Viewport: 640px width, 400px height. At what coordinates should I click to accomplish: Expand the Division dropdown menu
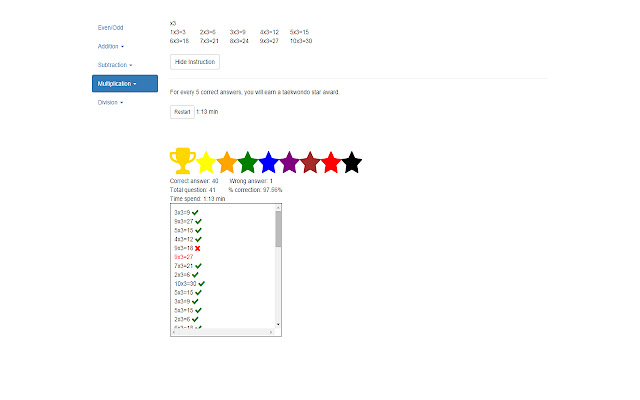pos(110,102)
